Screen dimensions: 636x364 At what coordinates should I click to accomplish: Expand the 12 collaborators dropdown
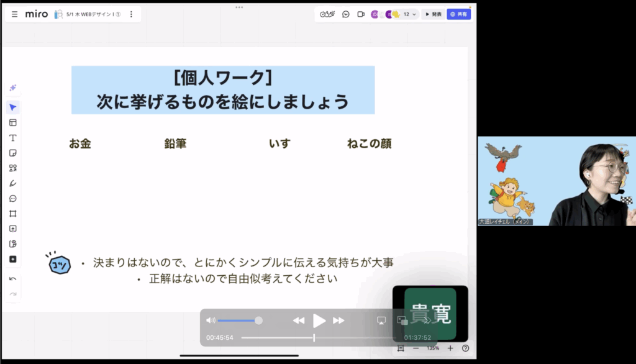[x=410, y=14]
